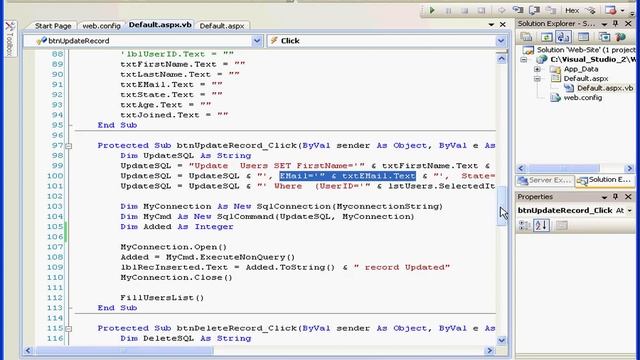
Task: Switch to the Start Page tab
Action: coord(53,26)
